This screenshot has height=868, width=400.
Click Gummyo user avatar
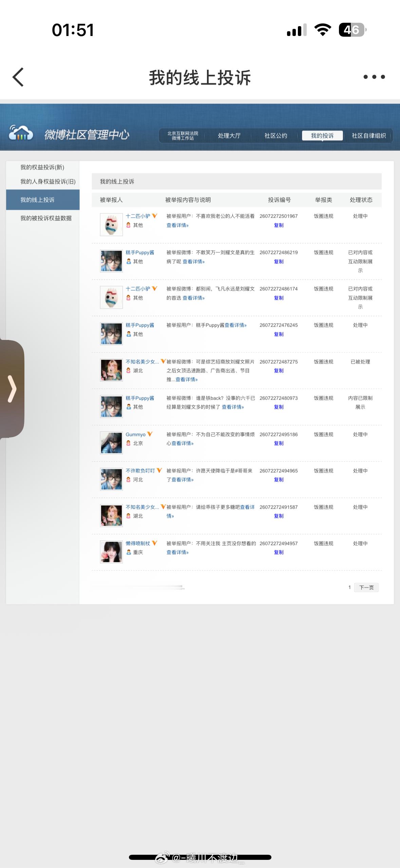111,443
